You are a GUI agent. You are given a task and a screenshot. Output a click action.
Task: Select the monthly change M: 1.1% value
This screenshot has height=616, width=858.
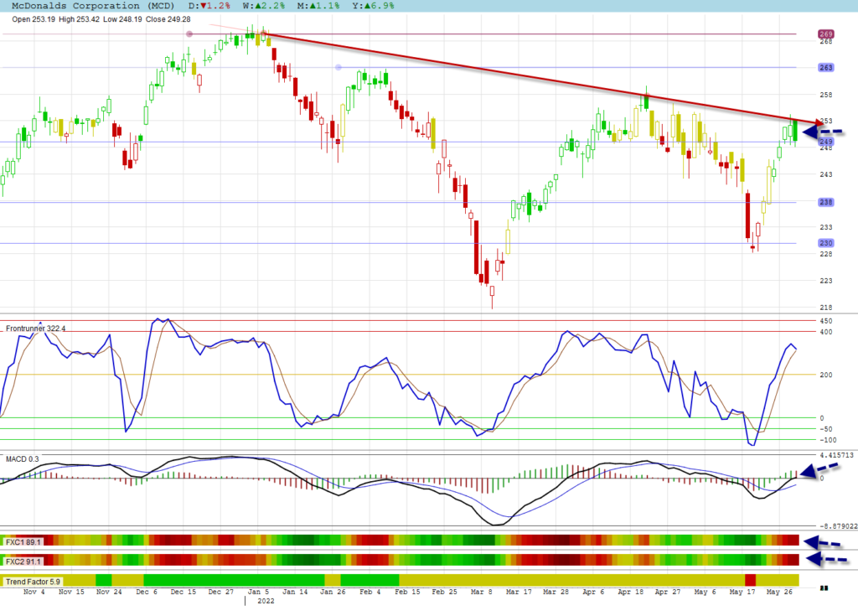click(318, 6)
